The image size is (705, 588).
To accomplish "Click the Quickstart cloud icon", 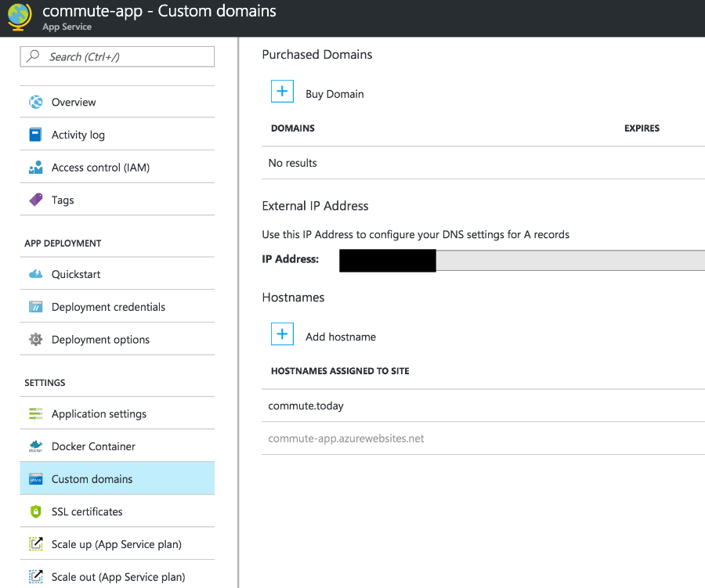I will click(x=35, y=274).
